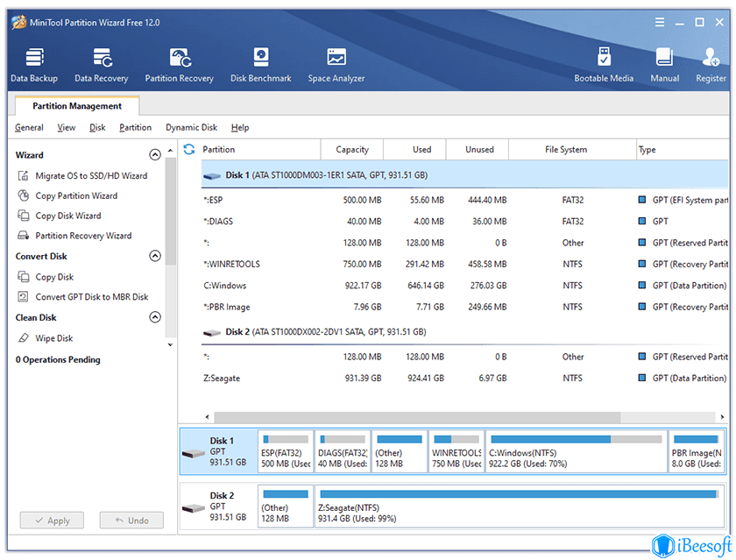Click left arrow of horizontal scrollbar
This screenshot has height=560, width=736.
point(207,417)
